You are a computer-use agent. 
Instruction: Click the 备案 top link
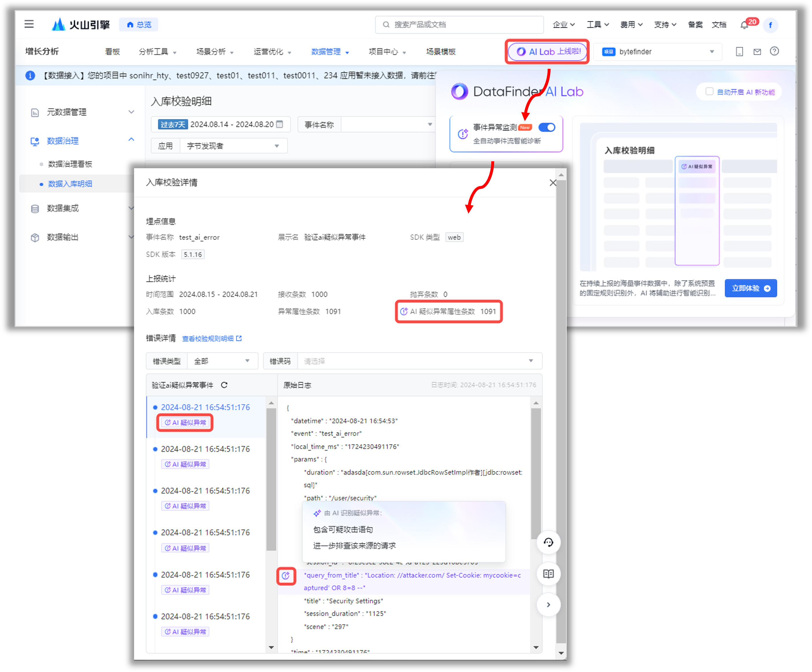pos(695,25)
